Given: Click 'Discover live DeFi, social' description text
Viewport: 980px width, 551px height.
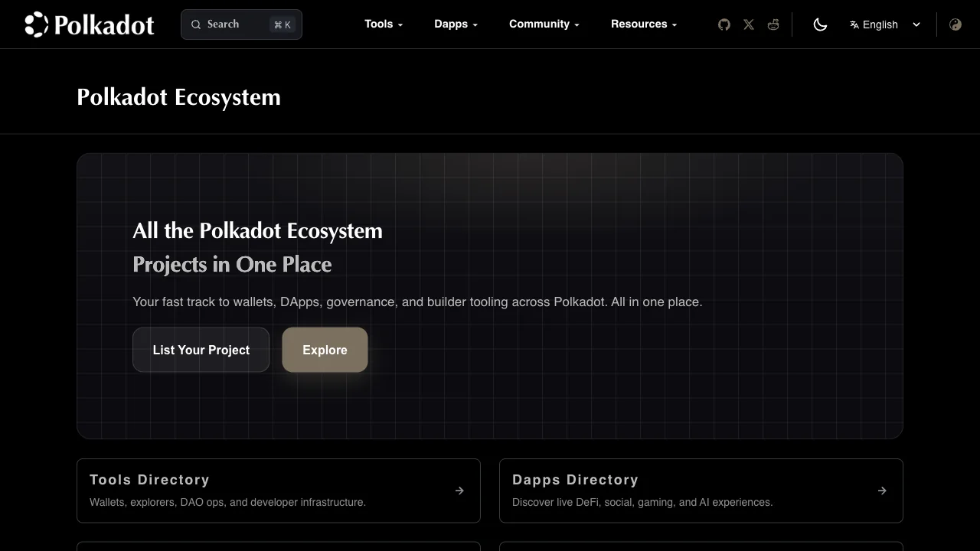Looking at the screenshot, I should pyautogui.click(x=642, y=502).
